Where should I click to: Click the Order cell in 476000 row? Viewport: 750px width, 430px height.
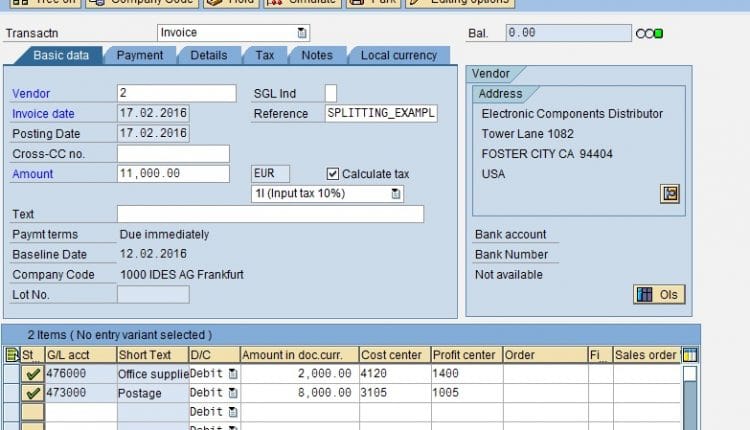(545, 374)
